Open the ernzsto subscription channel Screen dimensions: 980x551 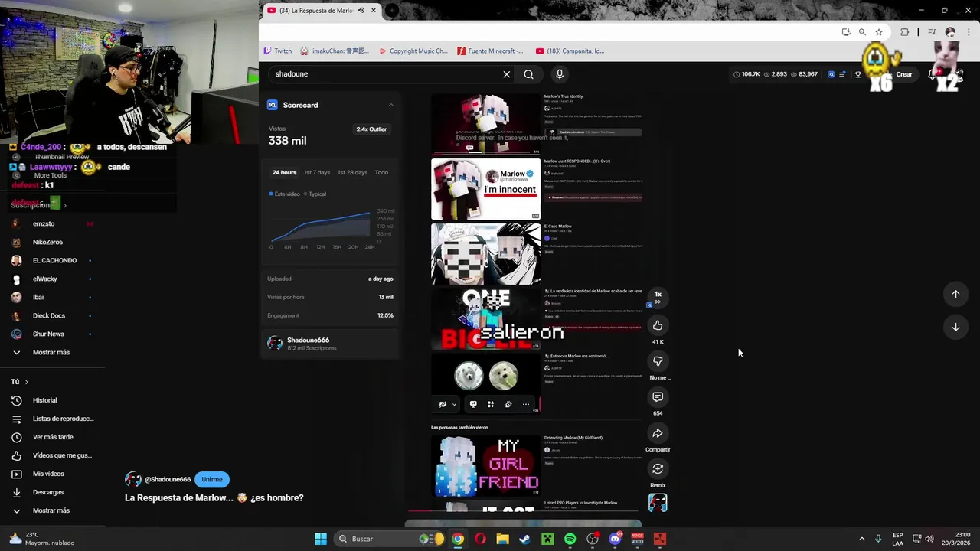[44, 224]
